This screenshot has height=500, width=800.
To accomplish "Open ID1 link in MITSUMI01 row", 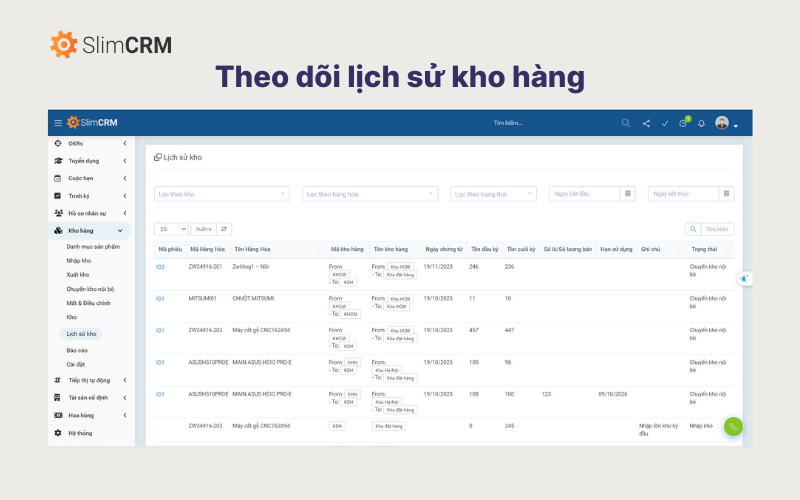I will (160, 299).
